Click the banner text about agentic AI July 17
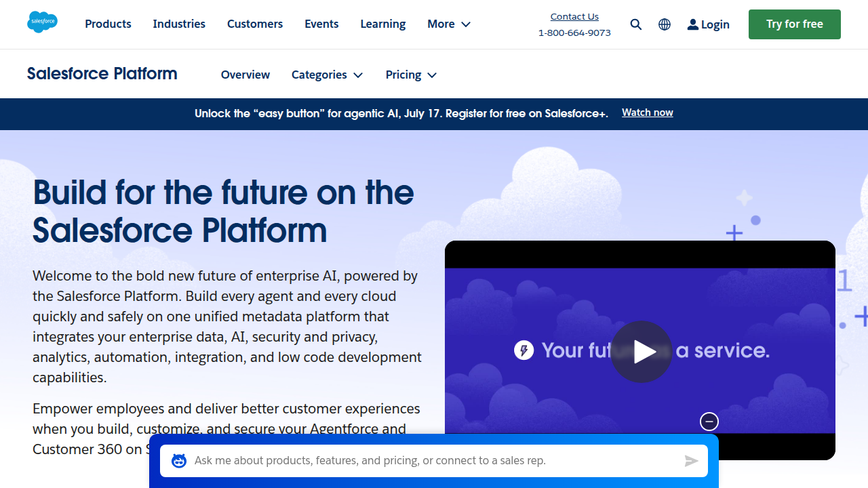This screenshot has height=488, width=868. point(401,113)
